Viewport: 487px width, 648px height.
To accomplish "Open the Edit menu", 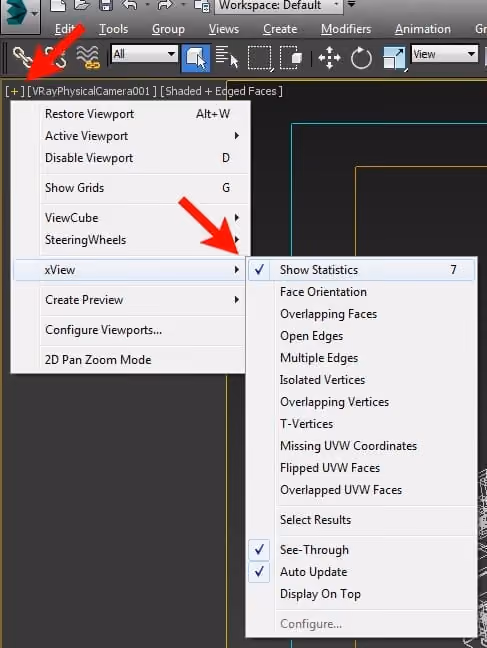I will 65,29.
